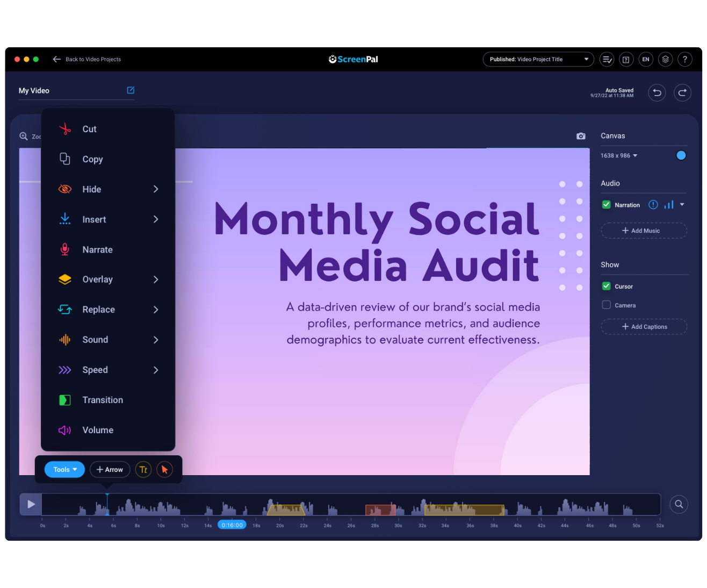This screenshot has height=588, width=707.
Task: Click the Narration volume level bars
Action: pos(668,205)
